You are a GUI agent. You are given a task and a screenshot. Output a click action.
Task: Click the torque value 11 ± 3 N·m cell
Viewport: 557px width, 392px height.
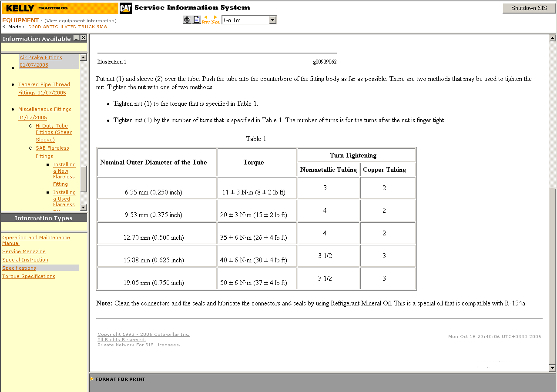(x=257, y=188)
